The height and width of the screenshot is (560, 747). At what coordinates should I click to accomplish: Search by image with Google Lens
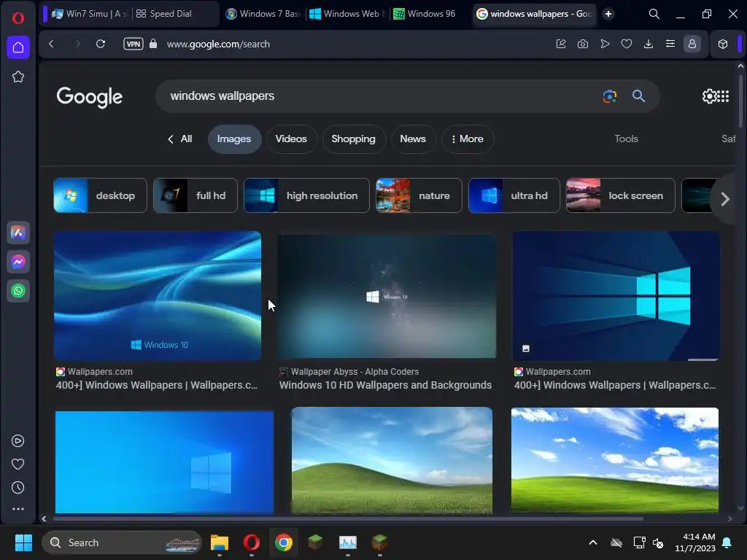click(x=610, y=96)
